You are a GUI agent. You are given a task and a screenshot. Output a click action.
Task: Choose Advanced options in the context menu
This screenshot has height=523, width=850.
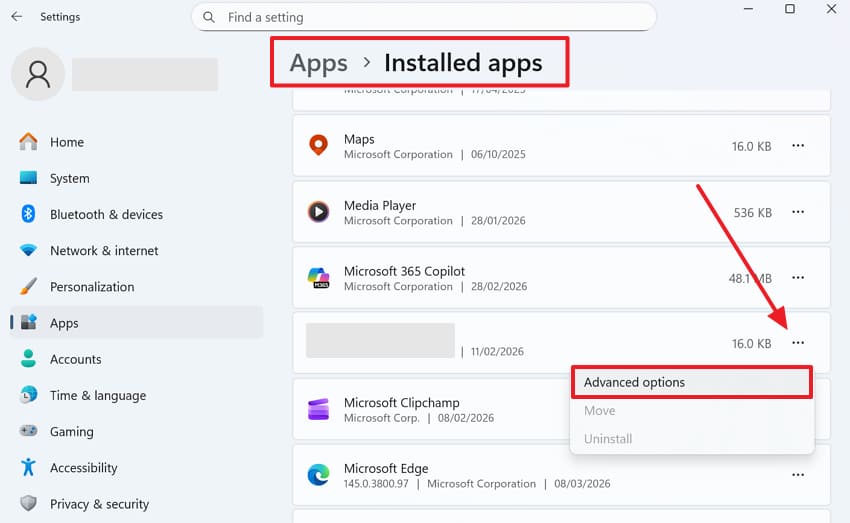coord(692,382)
